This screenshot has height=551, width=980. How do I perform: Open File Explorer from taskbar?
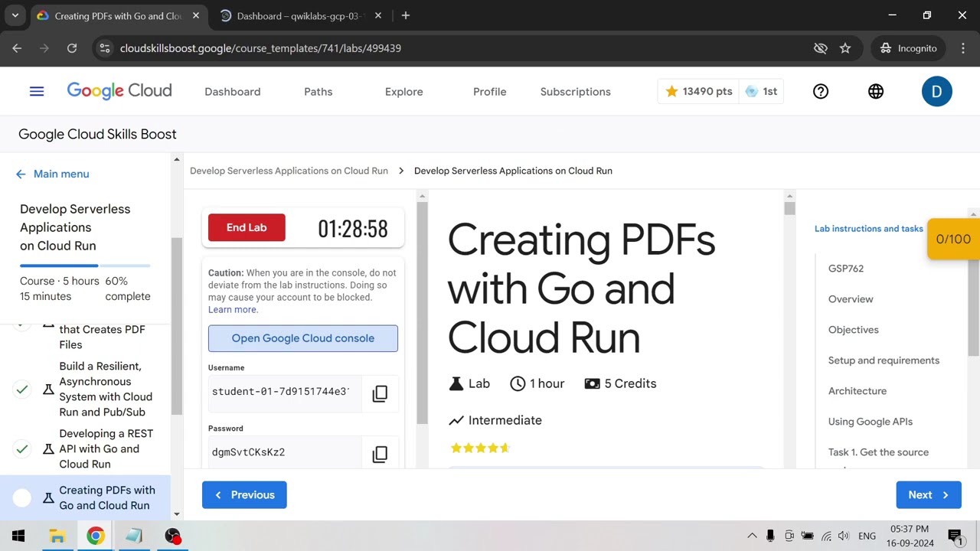click(x=57, y=536)
